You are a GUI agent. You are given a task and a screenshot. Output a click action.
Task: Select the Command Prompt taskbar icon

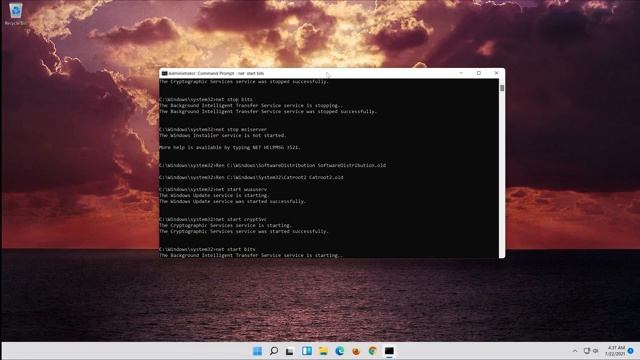[389, 351]
